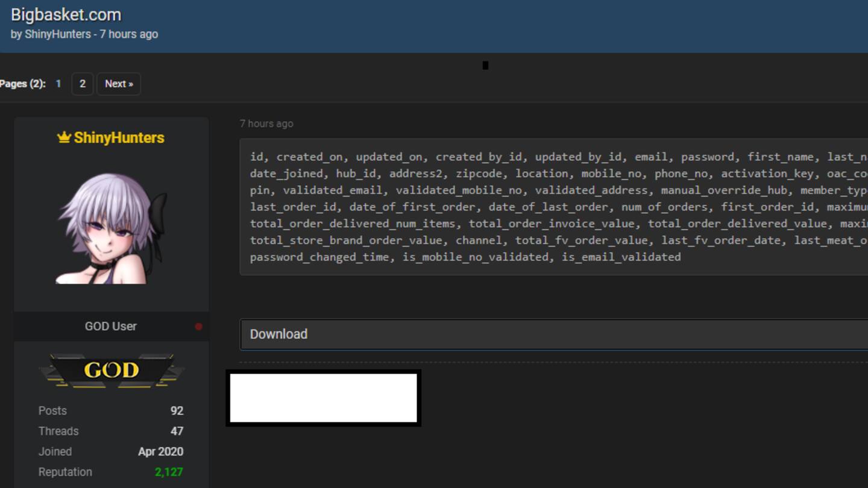
Task: Click the Download section header
Action: [x=553, y=334]
